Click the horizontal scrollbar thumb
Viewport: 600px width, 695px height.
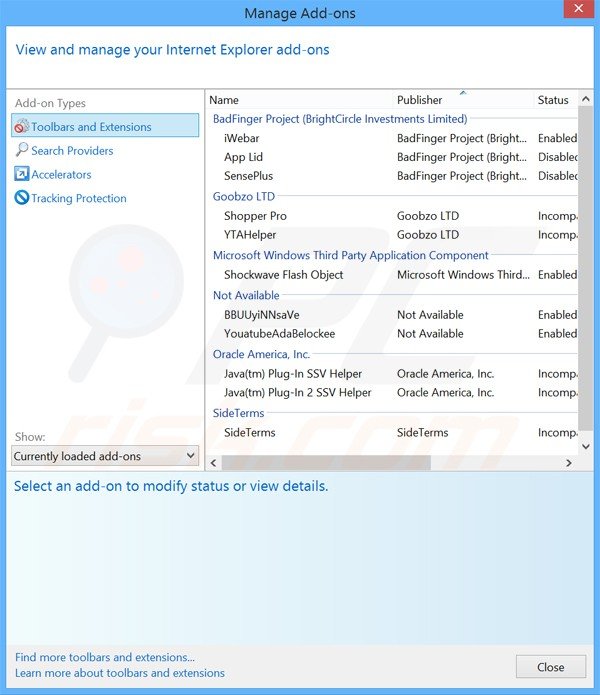[x=326, y=463]
